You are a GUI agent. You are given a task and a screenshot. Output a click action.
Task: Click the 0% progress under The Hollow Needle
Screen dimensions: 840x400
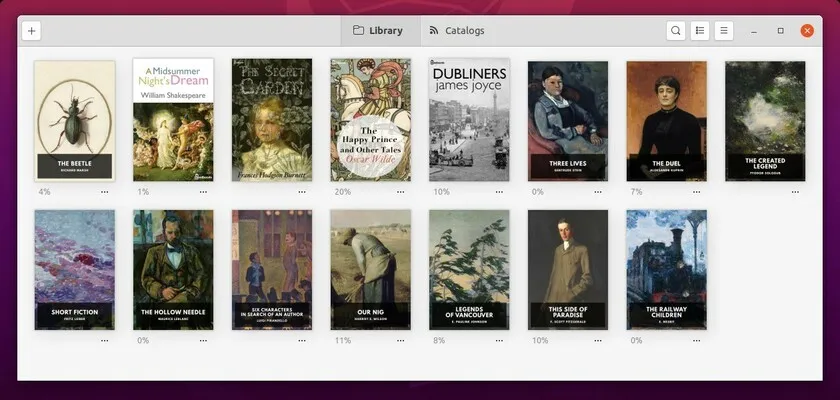143,341
